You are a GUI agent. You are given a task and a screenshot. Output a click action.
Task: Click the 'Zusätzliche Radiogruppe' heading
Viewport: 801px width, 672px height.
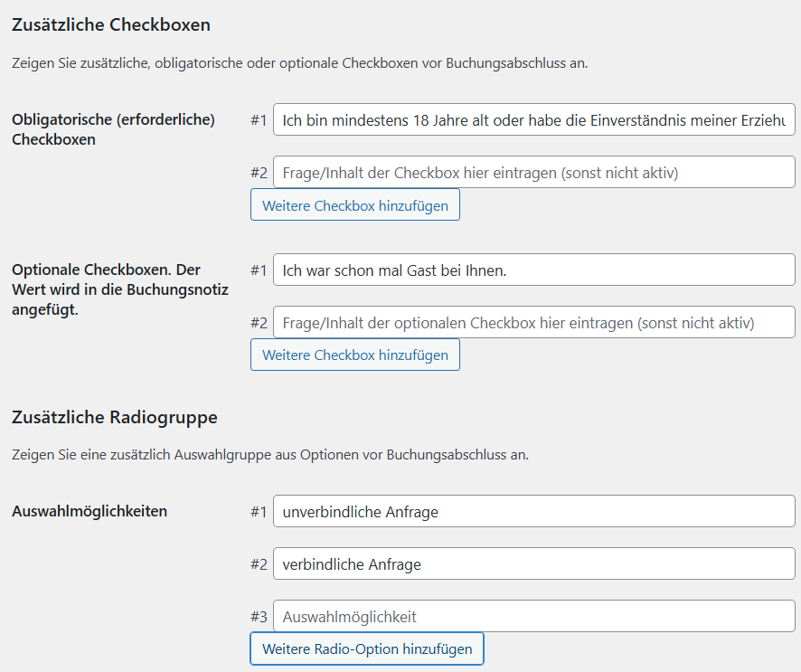[x=114, y=418]
